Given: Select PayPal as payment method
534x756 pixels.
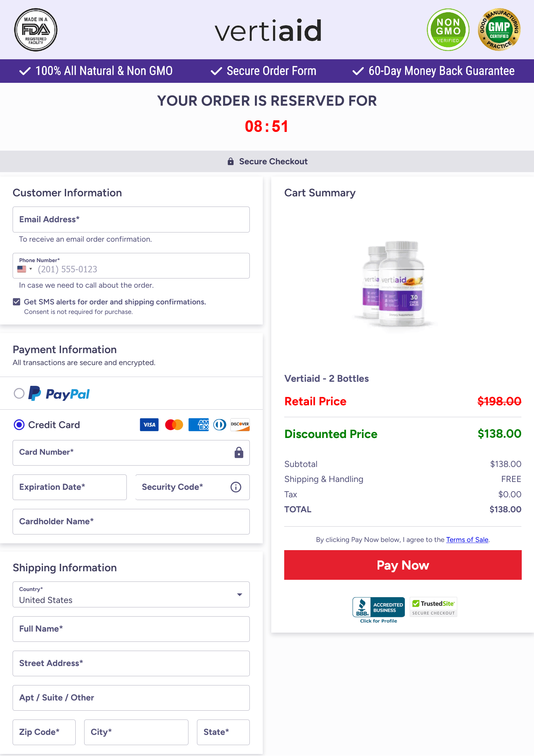Looking at the screenshot, I should pyautogui.click(x=19, y=393).
